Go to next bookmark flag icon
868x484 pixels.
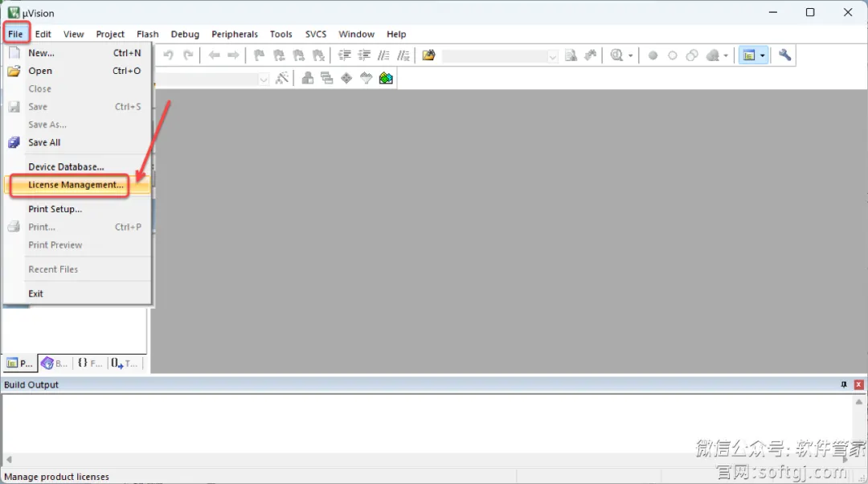pos(299,55)
